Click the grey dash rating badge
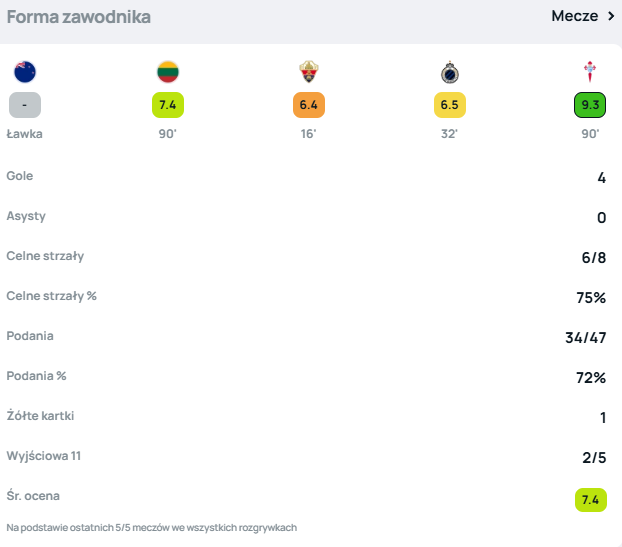 click(25, 105)
